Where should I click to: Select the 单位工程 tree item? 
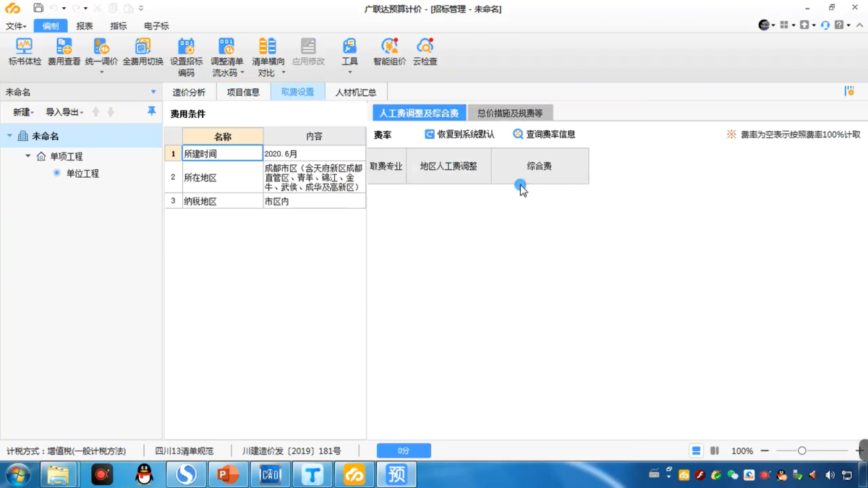tap(82, 174)
